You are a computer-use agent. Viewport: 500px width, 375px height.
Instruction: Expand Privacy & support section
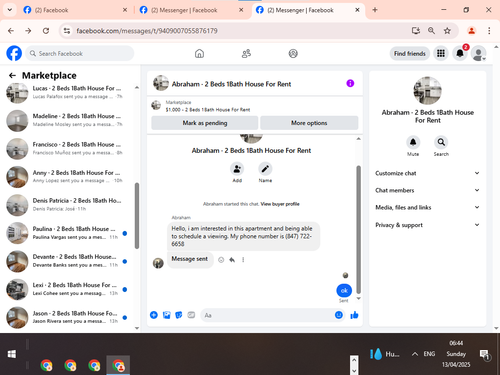click(x=427, y=225)
